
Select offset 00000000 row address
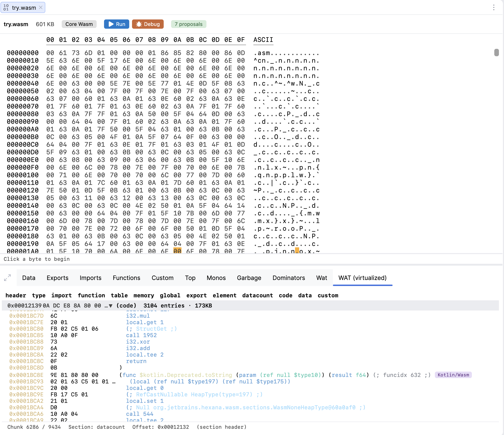coord(23,53)
